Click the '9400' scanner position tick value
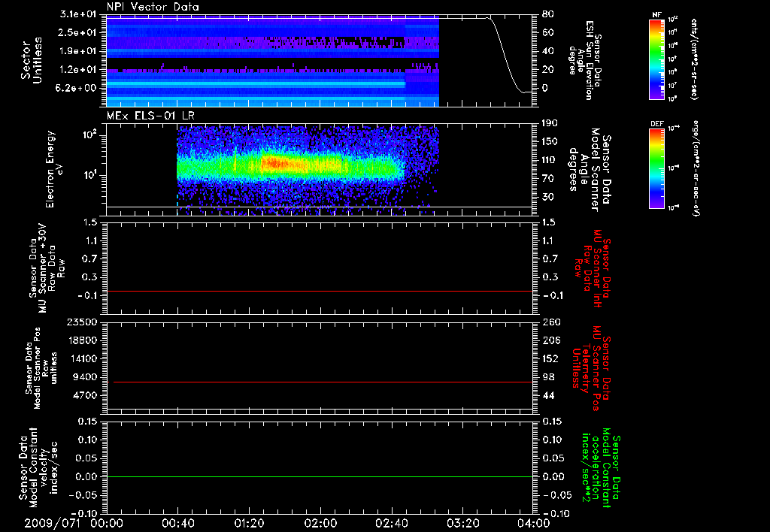The width and height of the screenshot is (770, 532). (x=85, y=377)
